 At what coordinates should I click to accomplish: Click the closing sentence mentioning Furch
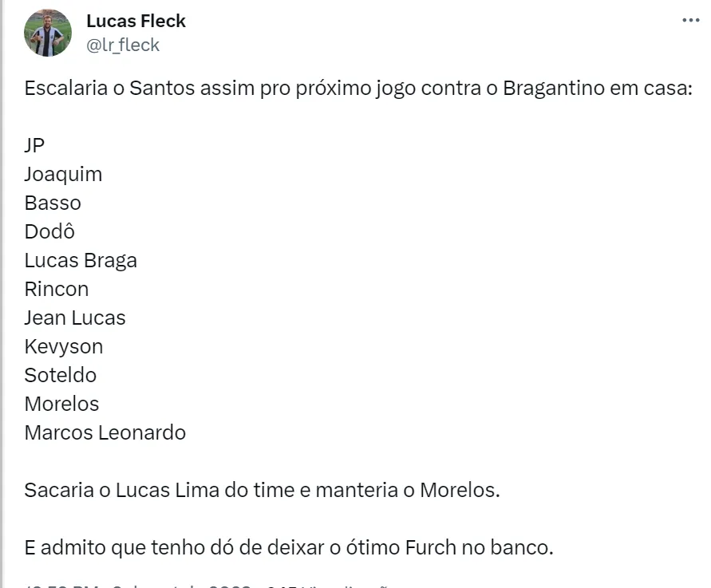(x=288, y=547)
